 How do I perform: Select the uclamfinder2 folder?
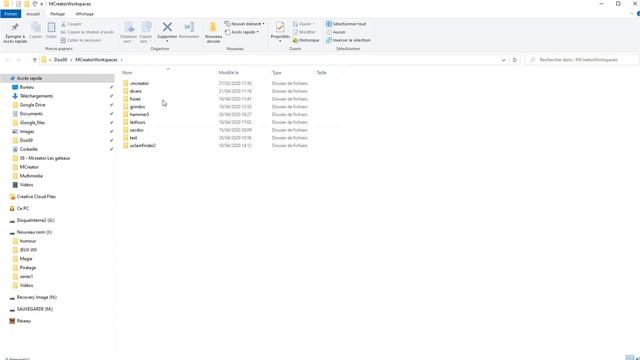point(142,145)
